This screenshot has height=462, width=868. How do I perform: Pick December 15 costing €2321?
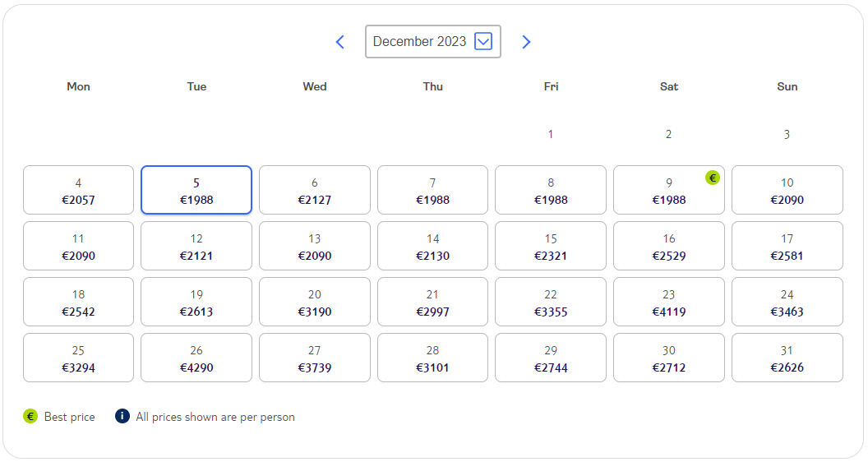(551, 246)
